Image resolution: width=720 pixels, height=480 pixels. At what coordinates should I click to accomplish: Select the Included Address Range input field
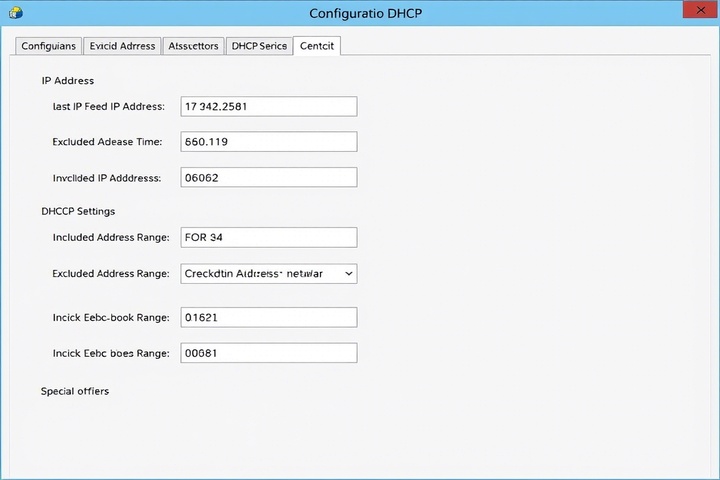[x=268, y=237]
